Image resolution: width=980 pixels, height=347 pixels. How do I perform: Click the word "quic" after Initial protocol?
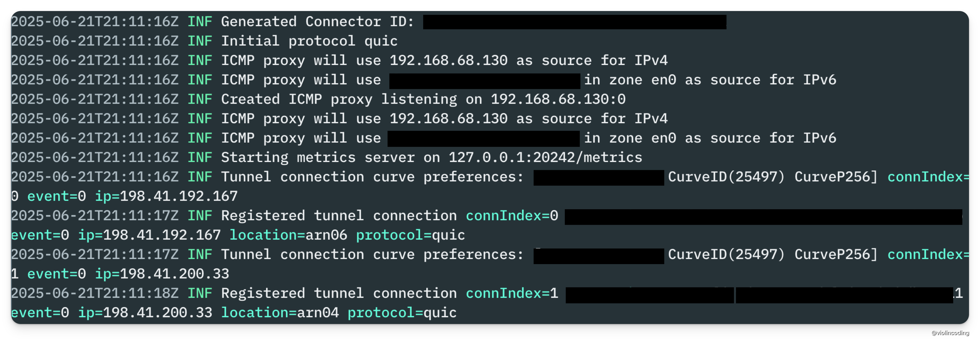[381, 41]
